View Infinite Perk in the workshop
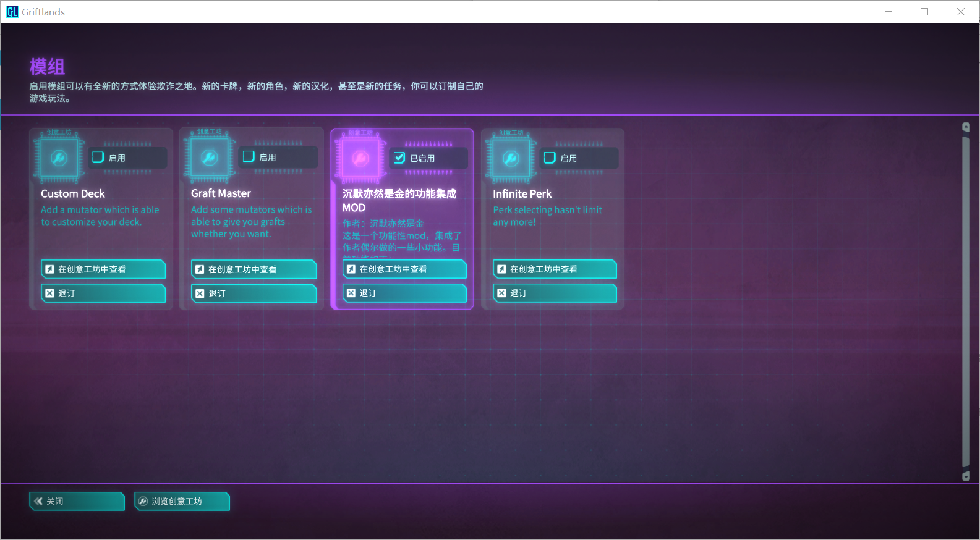This screenshot has height=540, width=980. click(x=555, y=269)
